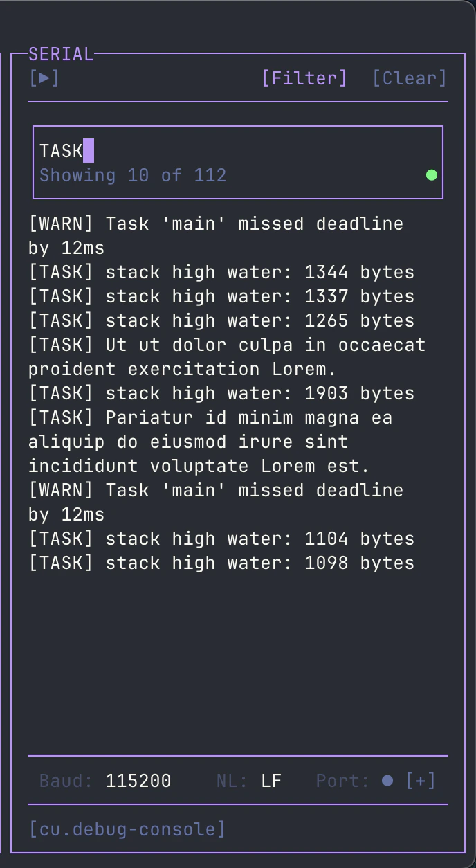The height and width of the screenshot is (868, 476).
Task: Switch the newline setting from LF
Action: pos(271,780)
